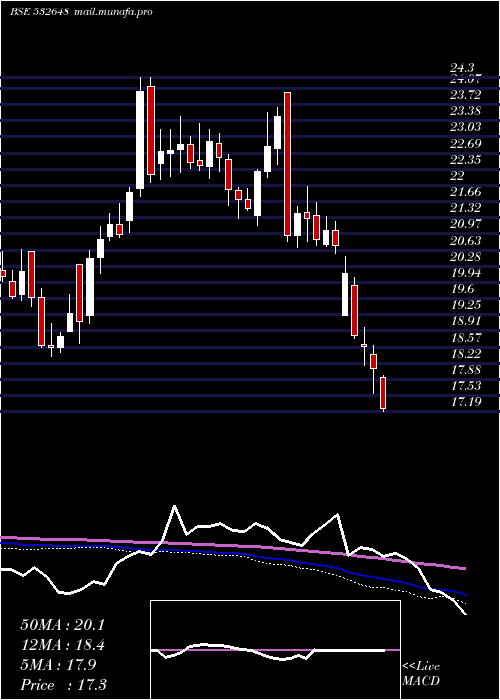Select the 17.19 price axis label

466,402
